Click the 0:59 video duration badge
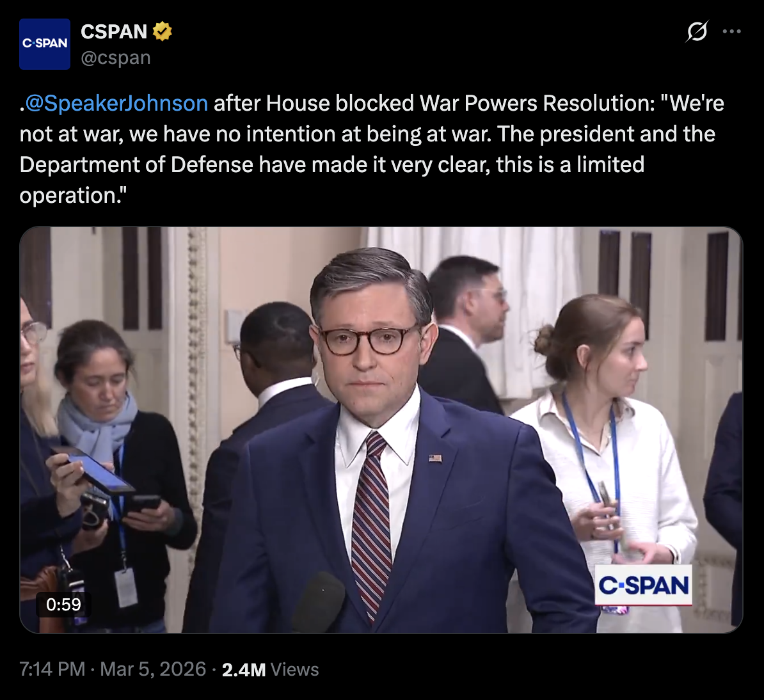This screenshot has width=764, height=700. 64,604
